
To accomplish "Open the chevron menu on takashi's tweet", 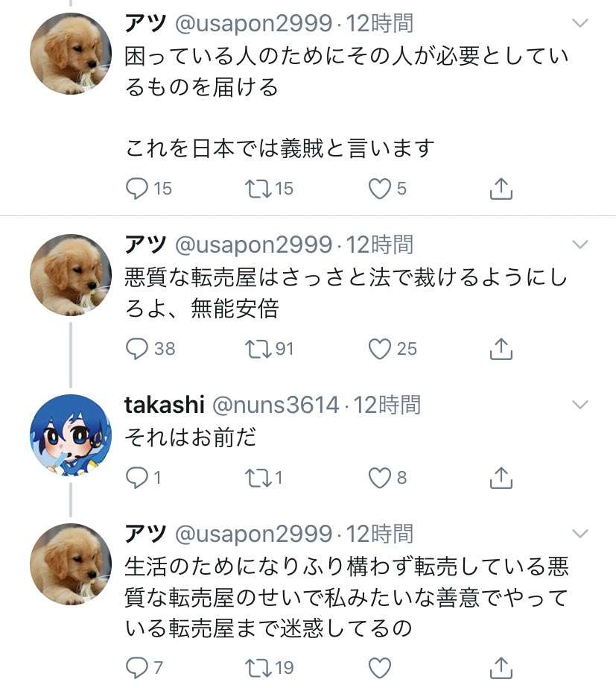I will click(x=580, y=405).
